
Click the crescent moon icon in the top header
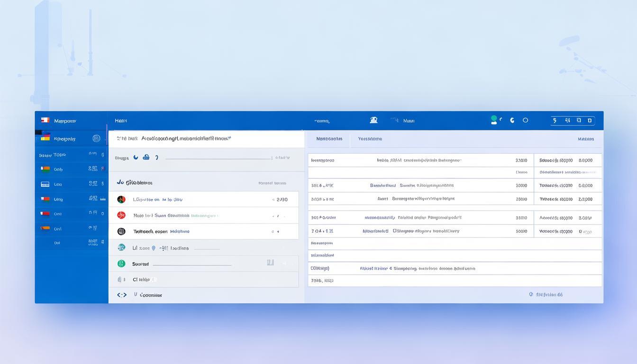coord(512,120)
